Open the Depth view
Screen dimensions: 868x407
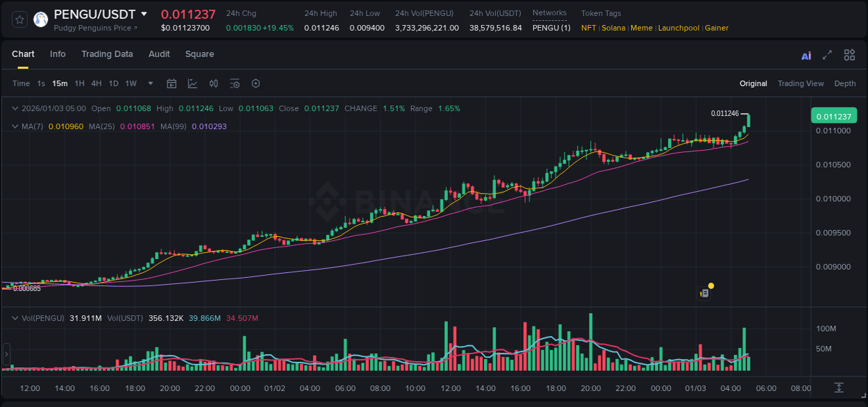tap(844, 83)
